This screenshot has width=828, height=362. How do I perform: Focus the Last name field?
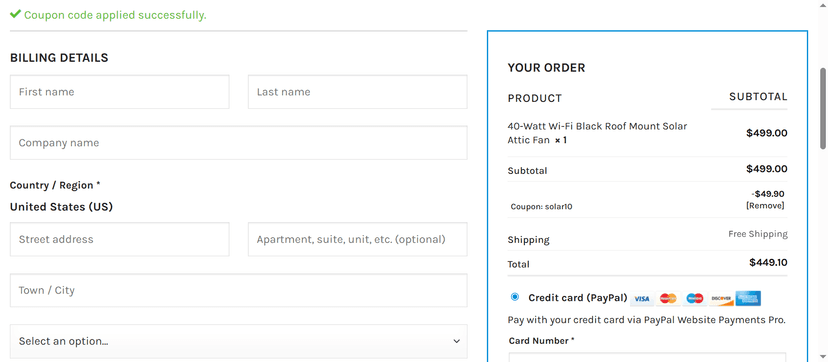[357, 92]
